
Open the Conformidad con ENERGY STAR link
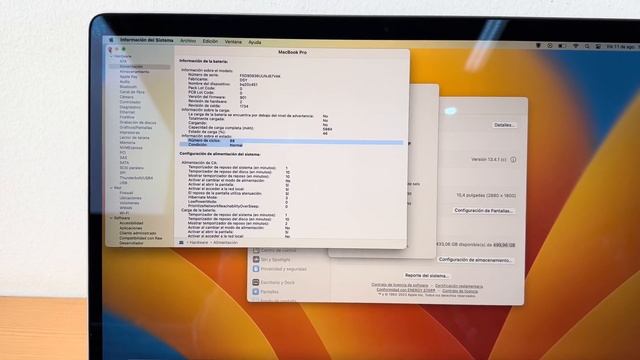(406, 290)
